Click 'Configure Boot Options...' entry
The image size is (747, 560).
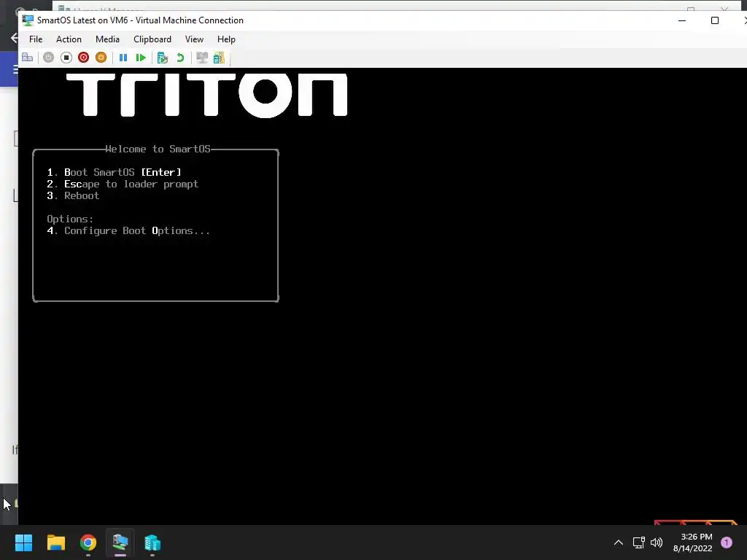pyautogui.click(x=128, y=231)
